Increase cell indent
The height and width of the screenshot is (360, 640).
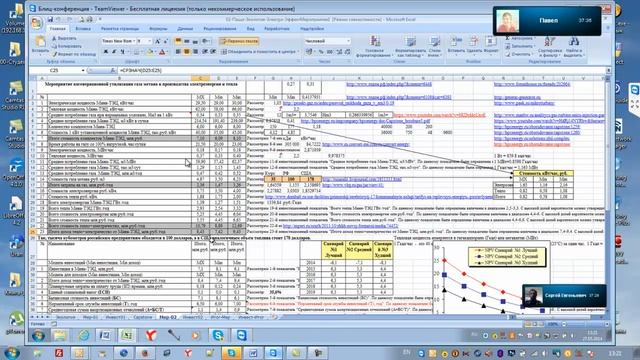coord(212,52)
